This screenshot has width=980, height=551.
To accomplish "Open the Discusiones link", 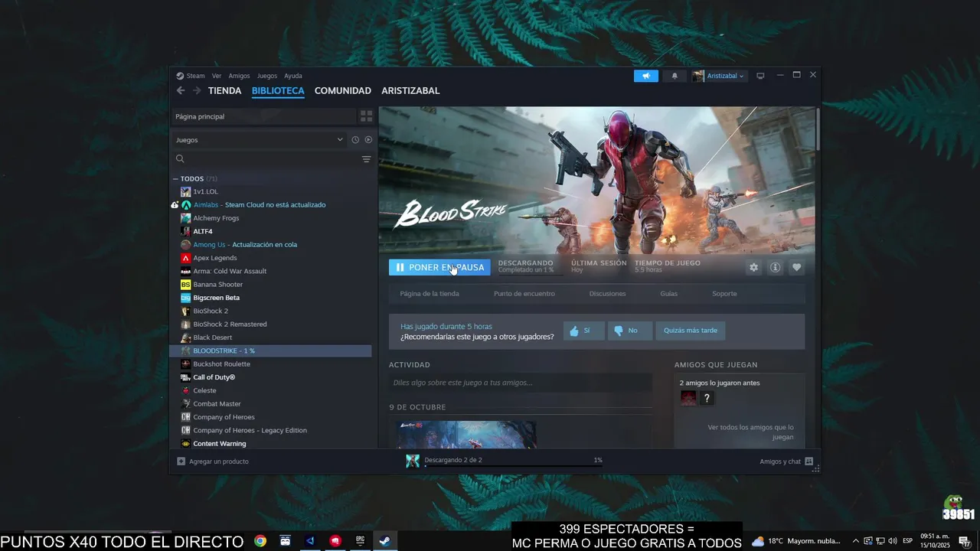I will [607, 294].
